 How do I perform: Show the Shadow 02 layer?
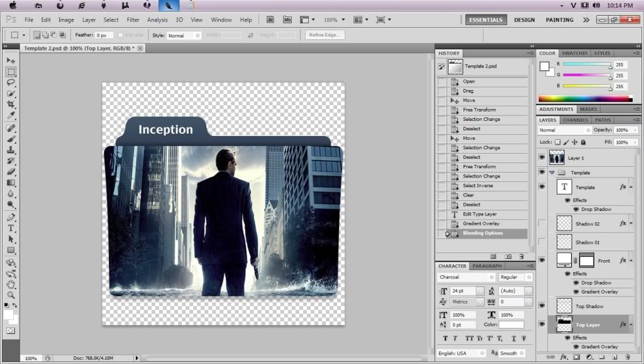tap(541, 224)
